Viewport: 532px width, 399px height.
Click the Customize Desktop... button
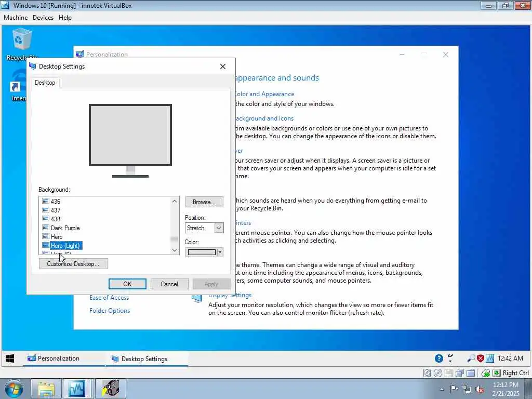(x=73, y=263)
